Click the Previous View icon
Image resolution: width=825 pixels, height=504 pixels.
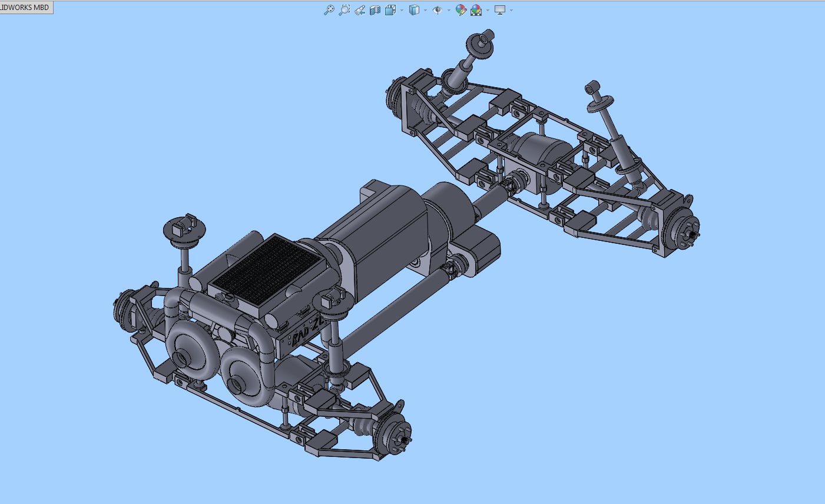[360, 10]
